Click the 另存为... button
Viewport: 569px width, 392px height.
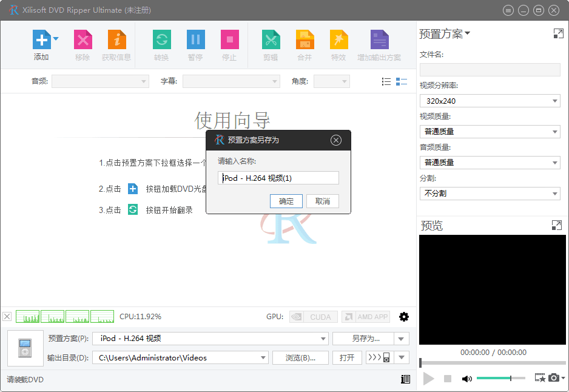[363, 339]
